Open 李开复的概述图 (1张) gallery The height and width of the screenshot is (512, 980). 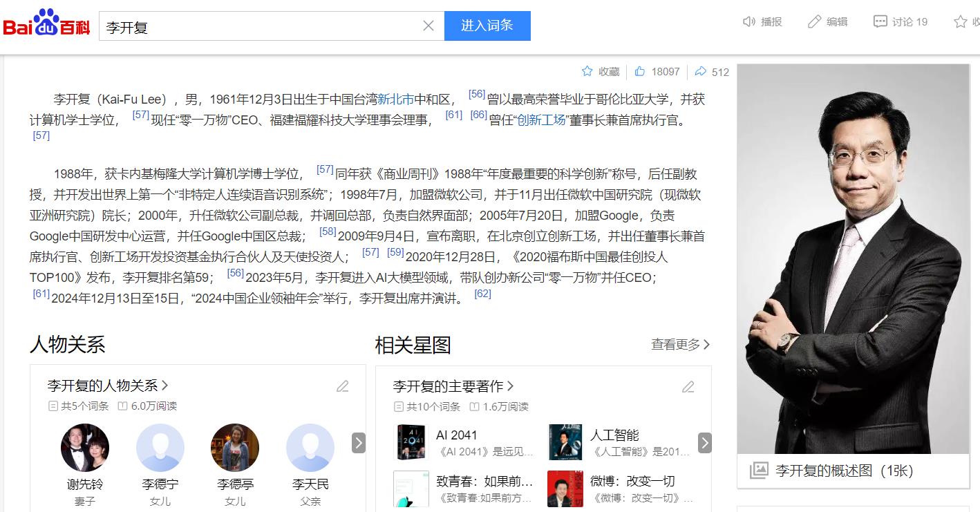point(845,471)
